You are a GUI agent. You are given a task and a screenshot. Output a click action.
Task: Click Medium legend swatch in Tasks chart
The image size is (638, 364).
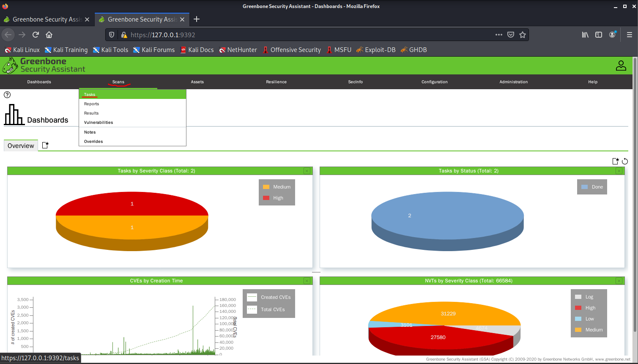tap(266, 187)
